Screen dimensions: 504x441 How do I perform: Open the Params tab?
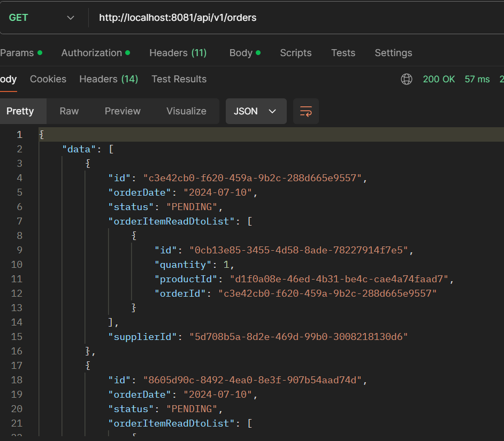tap(21, 53)
